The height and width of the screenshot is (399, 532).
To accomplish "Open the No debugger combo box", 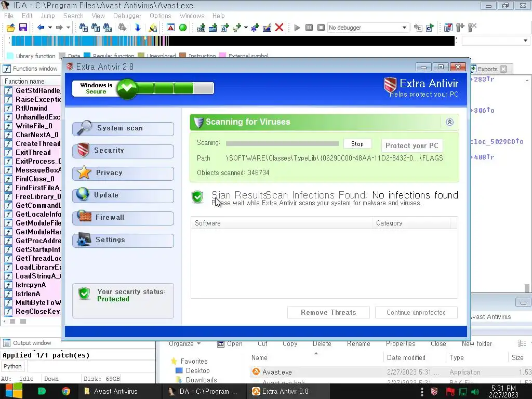I will pos(367,28).
